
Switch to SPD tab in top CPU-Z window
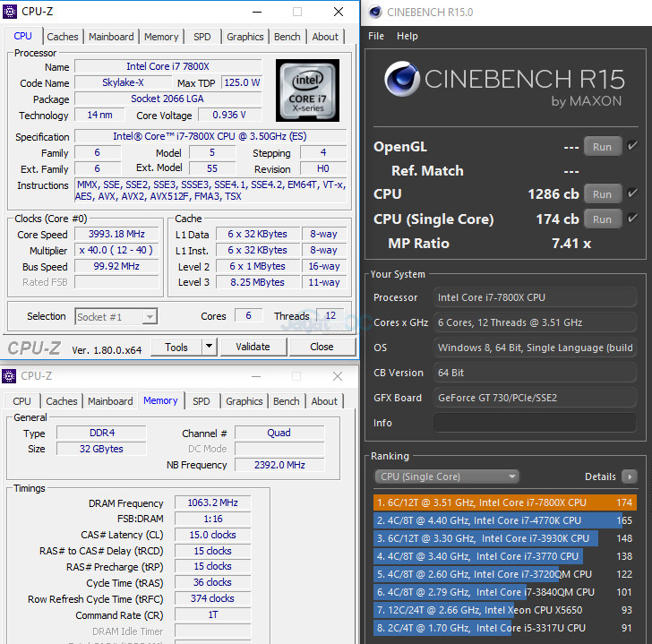coord(202,37)
